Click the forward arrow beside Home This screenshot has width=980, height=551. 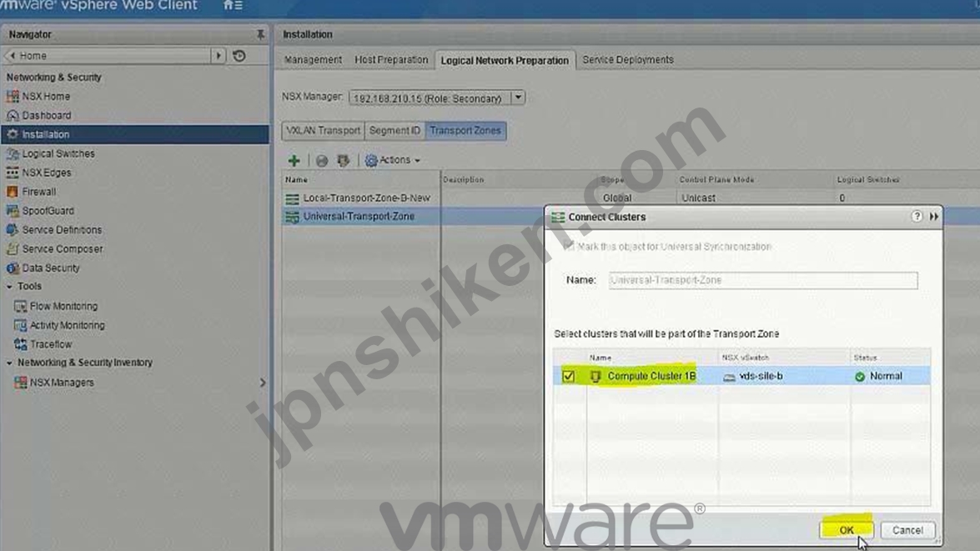[219, 56]
